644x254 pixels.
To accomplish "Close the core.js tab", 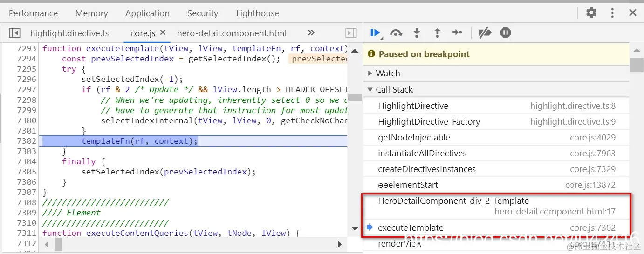I will pyautogui.click(x=163, y=33).
